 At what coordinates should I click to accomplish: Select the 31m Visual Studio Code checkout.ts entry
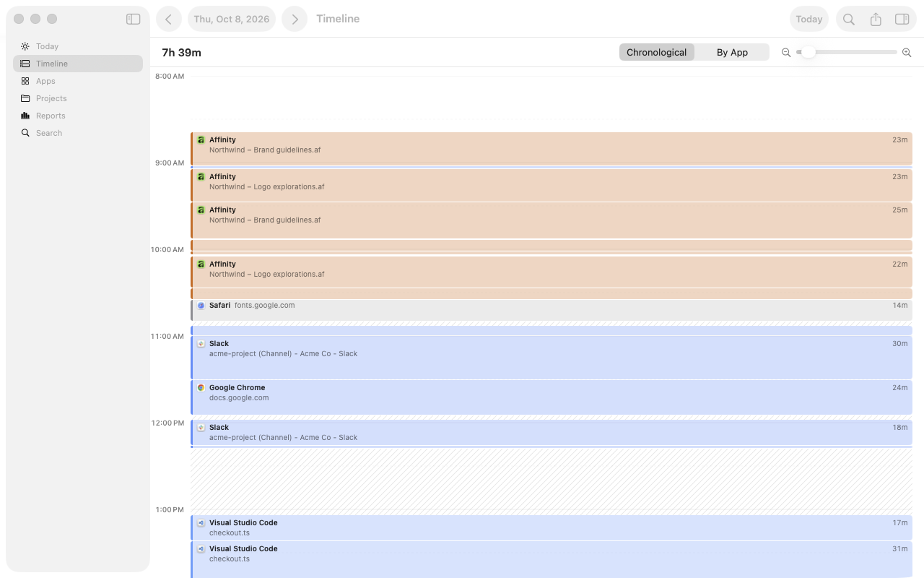[x=552, y=560]
